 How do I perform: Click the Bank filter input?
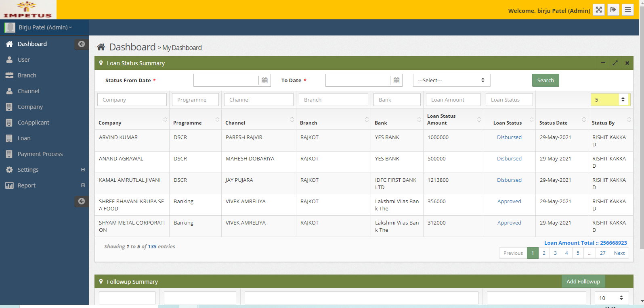[x=397, y=100]
